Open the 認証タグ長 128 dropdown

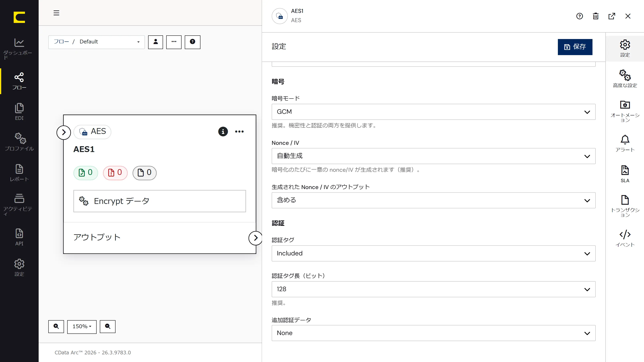pos(433,289)
